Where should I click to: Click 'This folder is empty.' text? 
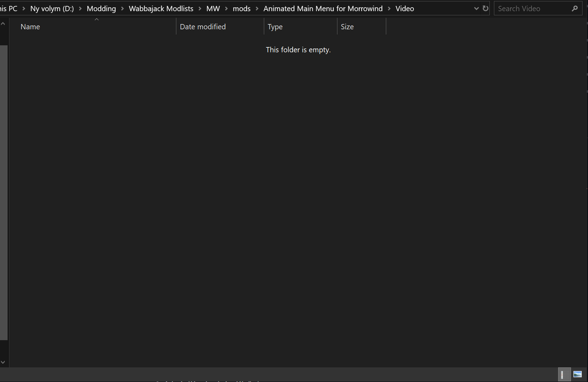pyautogui.click(x=298, y=50)
